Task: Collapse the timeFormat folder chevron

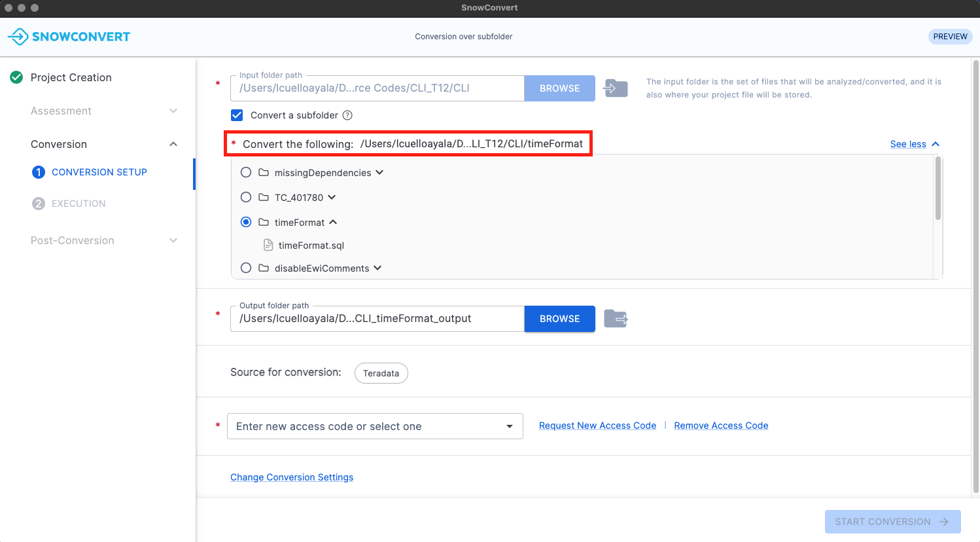Action: pos(333,223)
